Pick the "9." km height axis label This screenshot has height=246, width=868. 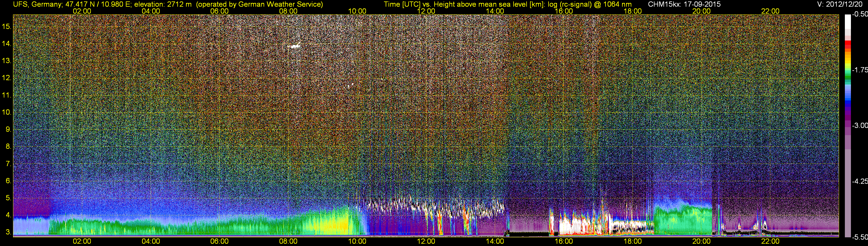[9, 129]
